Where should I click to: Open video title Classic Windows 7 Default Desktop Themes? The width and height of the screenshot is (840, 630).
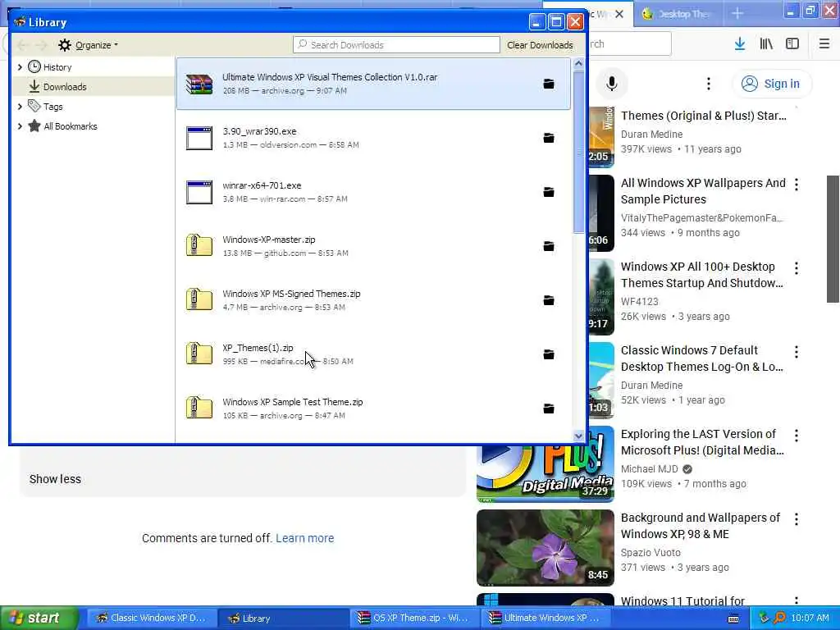tap(702, 358)
